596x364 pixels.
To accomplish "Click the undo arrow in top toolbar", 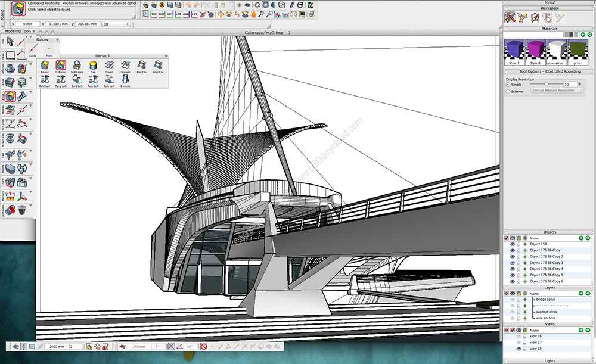I will coord(188,5).
